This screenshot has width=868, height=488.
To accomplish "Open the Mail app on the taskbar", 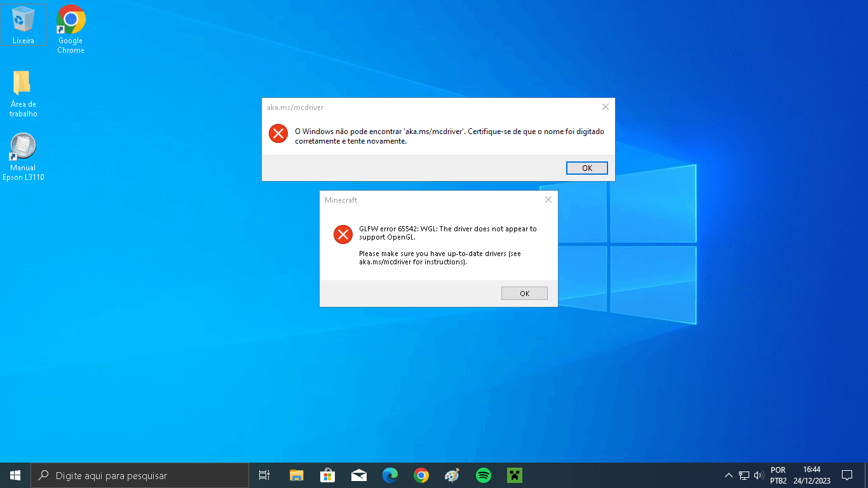I will click(x=358, y=475).
